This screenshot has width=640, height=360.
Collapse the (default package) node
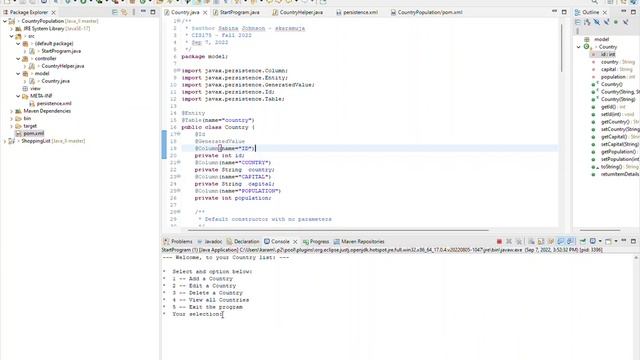[18, 44]
